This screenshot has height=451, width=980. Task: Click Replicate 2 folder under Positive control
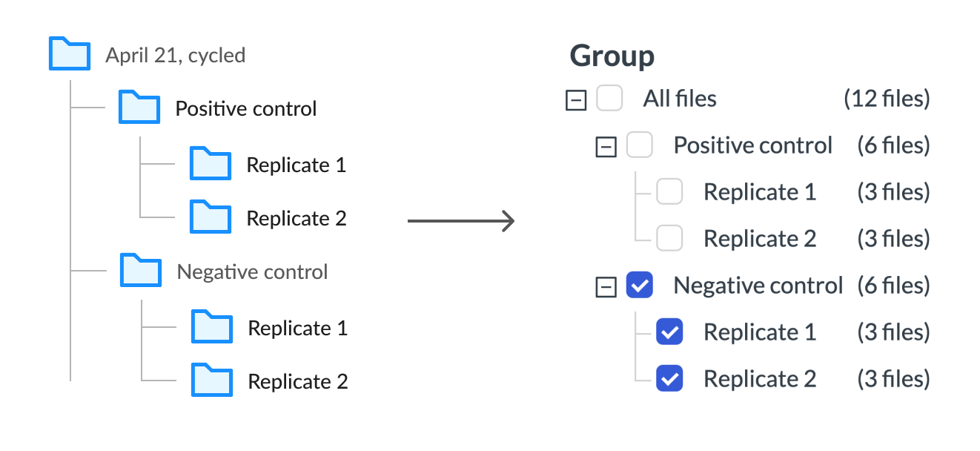[211, 217]
